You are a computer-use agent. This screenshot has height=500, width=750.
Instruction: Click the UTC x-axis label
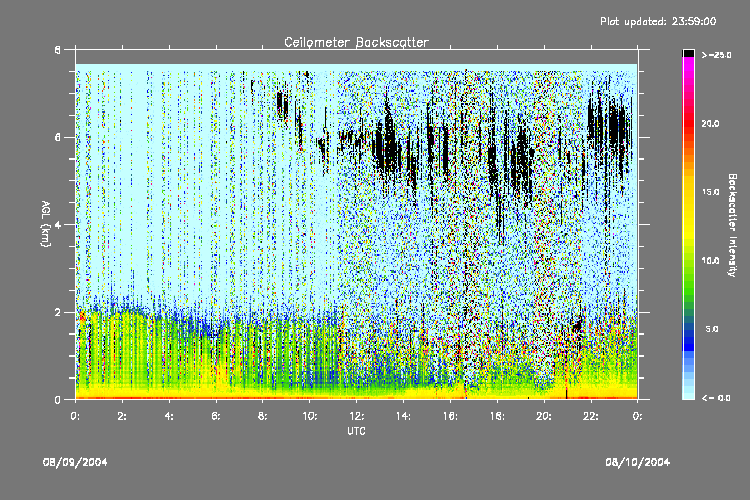pyautogui.click(x=356, y=431)
